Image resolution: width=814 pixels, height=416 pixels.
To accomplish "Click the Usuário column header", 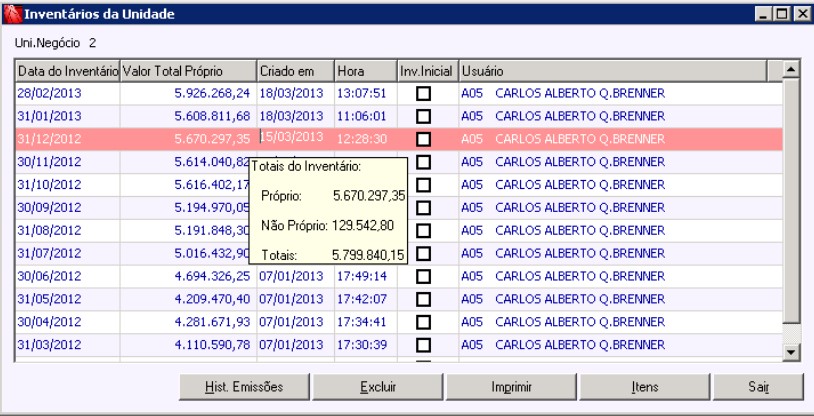I will pyautogui.click(x=613, y=71).
